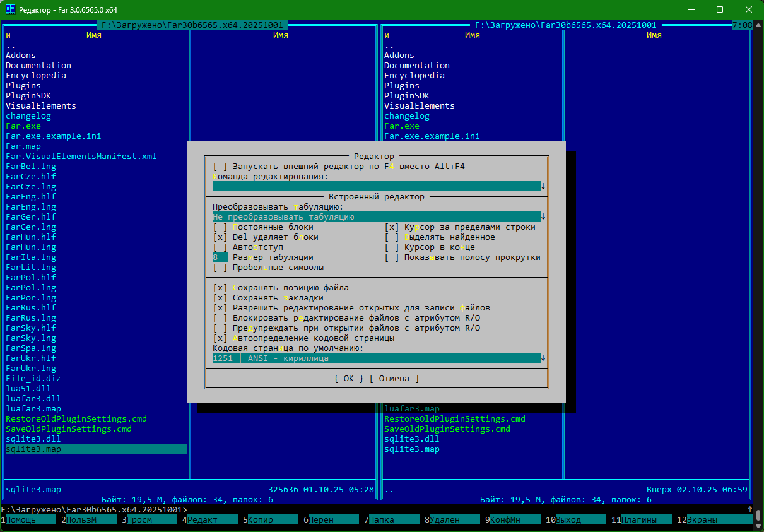764x532 pixels.
Task: Disable 'Курсор за пределами строки' checkbox
Action: (392, 227)
